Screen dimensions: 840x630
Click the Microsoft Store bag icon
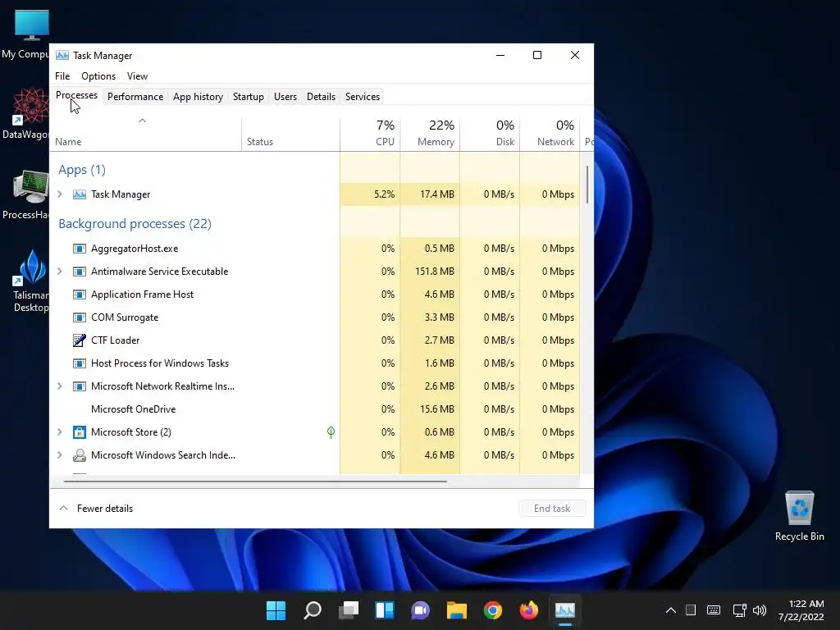[x=80, y=432]
